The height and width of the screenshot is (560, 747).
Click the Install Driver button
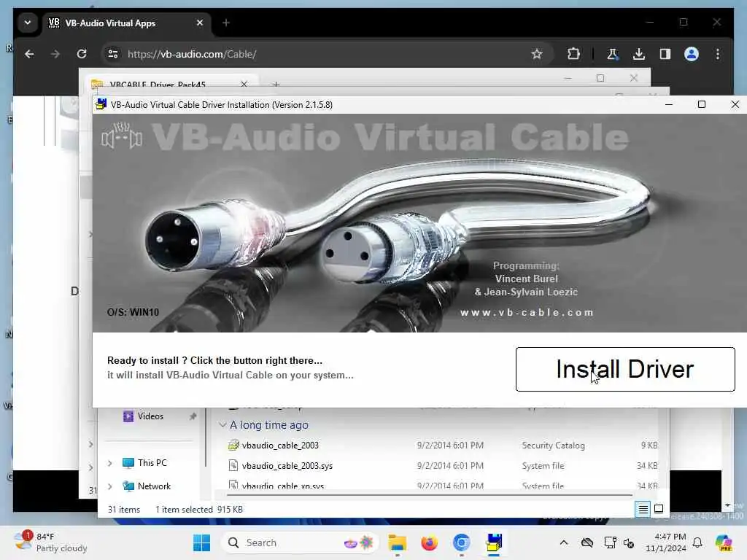625,369
